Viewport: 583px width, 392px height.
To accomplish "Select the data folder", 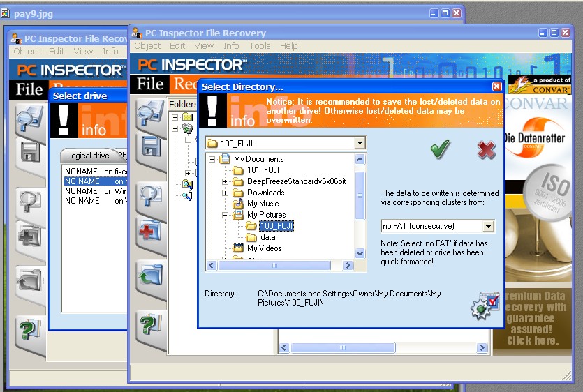I will coord(267,237).
